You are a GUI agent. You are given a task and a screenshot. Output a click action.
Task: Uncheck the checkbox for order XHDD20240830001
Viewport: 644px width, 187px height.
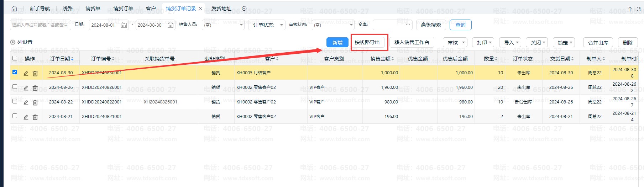[x=15, y=72]
